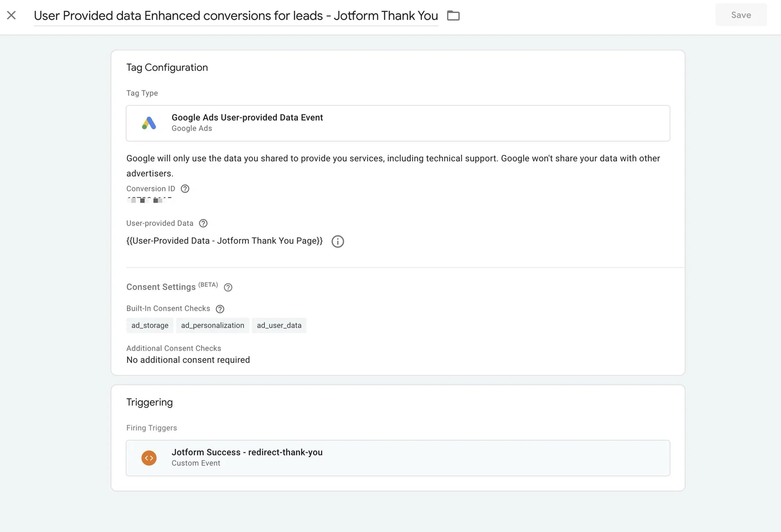This screenshot has height=532, width=781.
Task: Open help icon beside Built-In Consent Checks
Action: tap(220, 309)
